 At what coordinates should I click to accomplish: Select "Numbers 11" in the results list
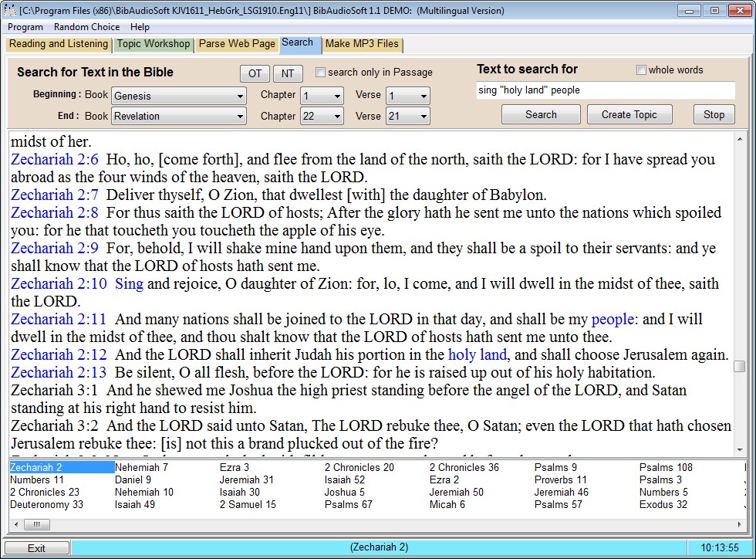coord(37,479)
